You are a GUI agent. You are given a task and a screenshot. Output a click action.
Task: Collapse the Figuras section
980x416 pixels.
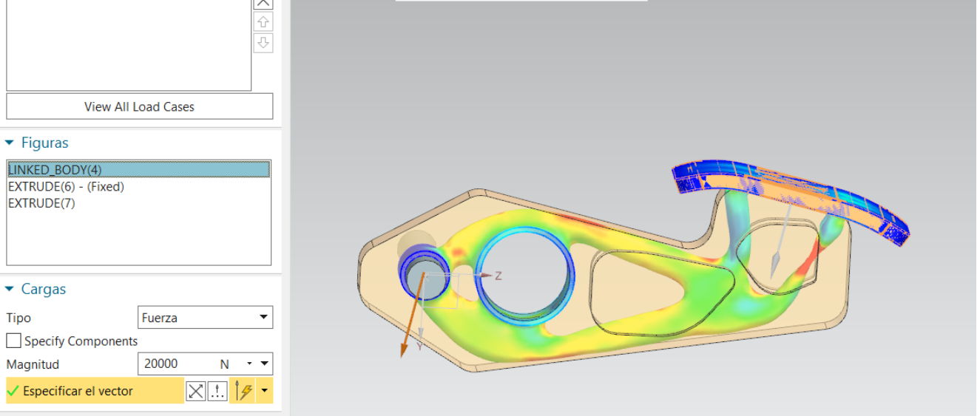pos(10,143)
